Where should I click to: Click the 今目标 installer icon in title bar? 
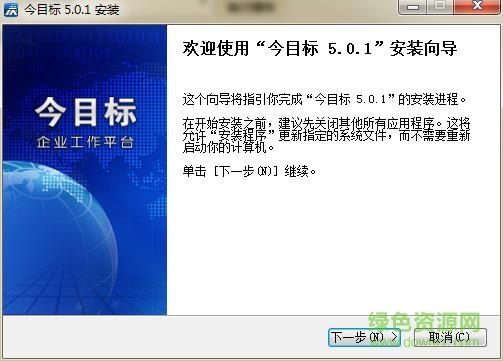pyautogui.click(x=11, y=9)
